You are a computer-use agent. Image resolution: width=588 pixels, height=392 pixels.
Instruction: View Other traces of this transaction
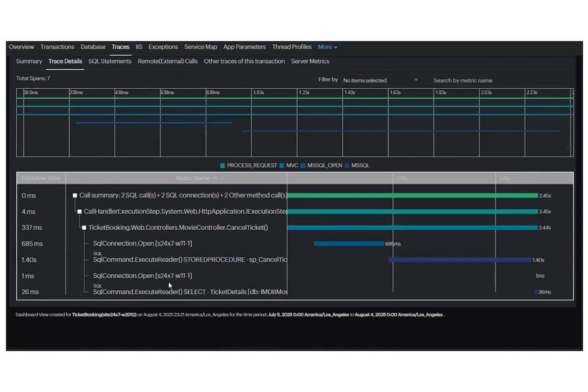coord(244,61)
